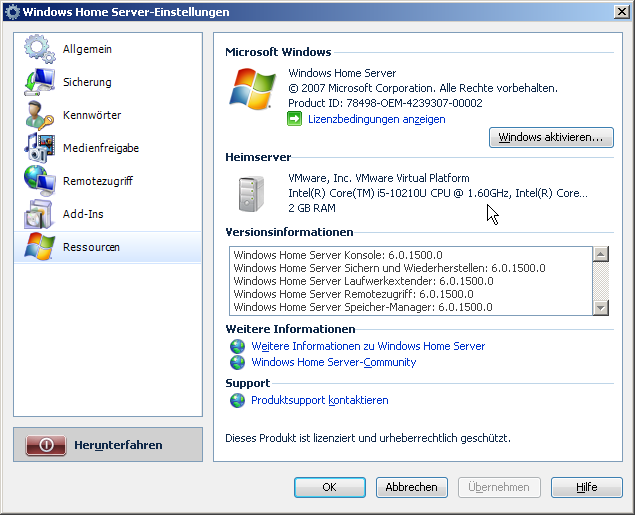The width and height of the screenshot is (635, 515).
Task: Click the software box icon for Add-Ins
Action: coord(38,214)
